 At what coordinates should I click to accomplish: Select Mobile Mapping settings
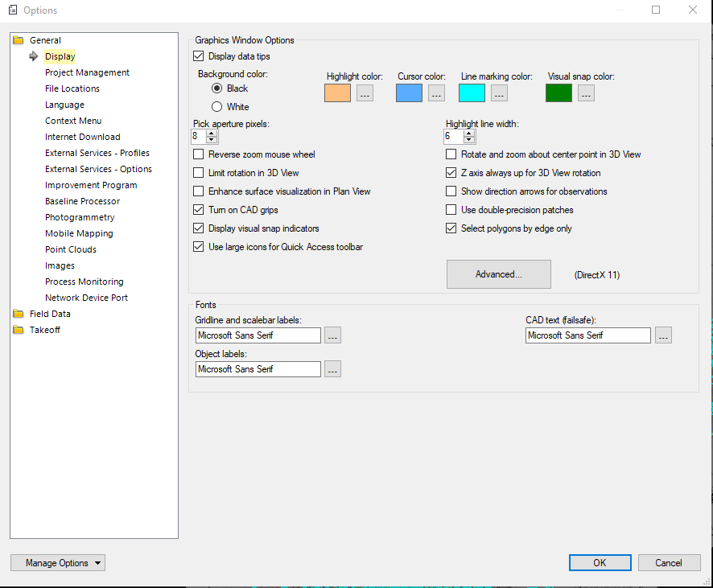point(79,233)
